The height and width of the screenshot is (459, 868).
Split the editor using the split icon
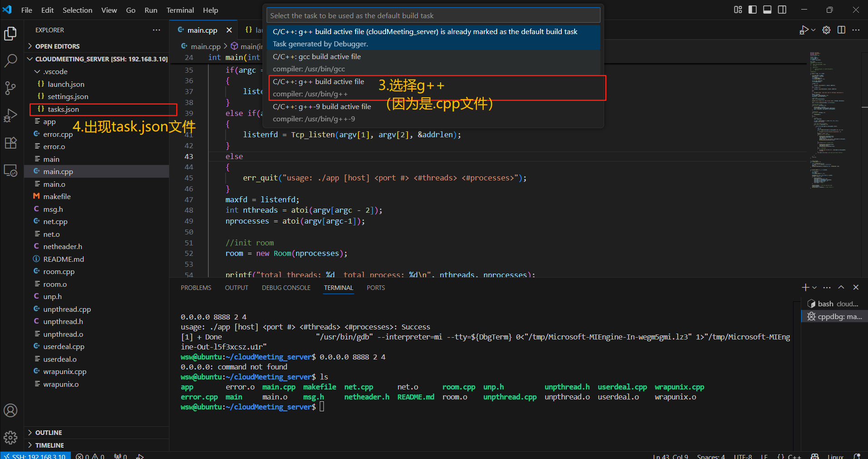pyautogui.click(x=842, y=30)
